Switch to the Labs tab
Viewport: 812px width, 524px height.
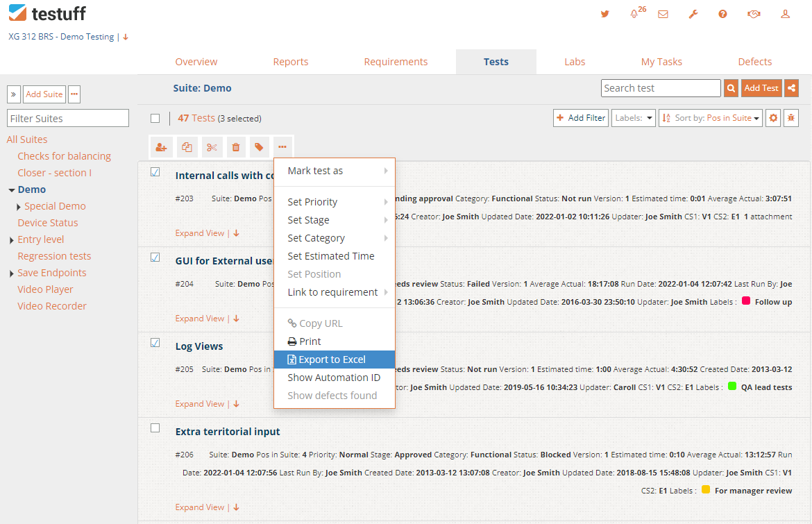[x=575, y=62]
